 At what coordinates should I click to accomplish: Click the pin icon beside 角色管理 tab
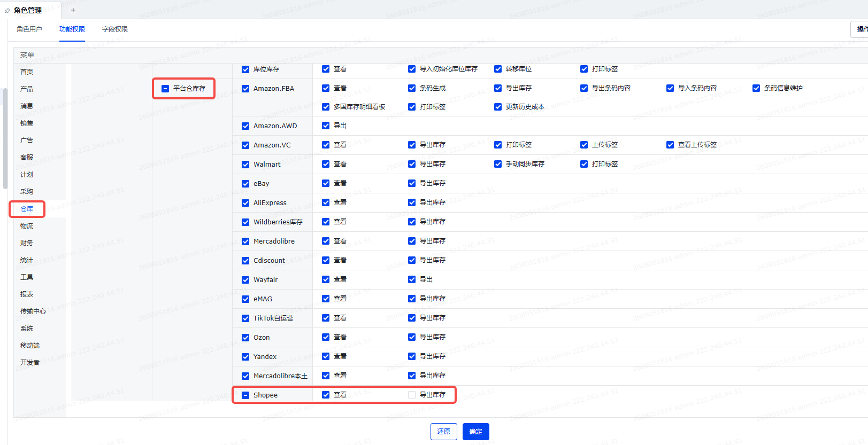[7, 11]
